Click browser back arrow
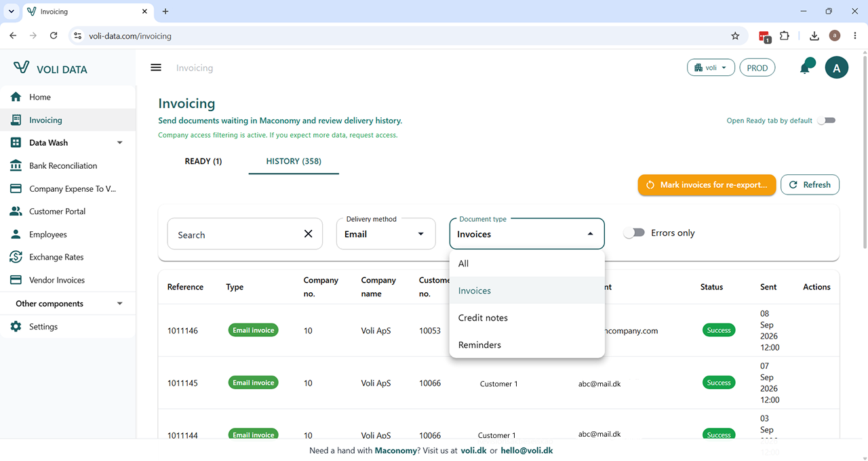Viewport: 868px width, 461px height. click(13, 36)
